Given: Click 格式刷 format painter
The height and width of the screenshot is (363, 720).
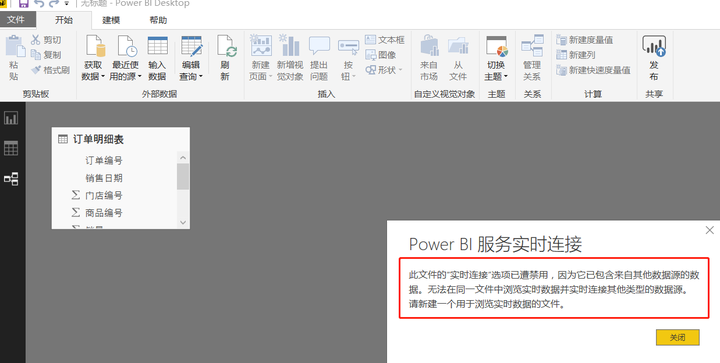Looking at the screenshot, I should point(50,70).
